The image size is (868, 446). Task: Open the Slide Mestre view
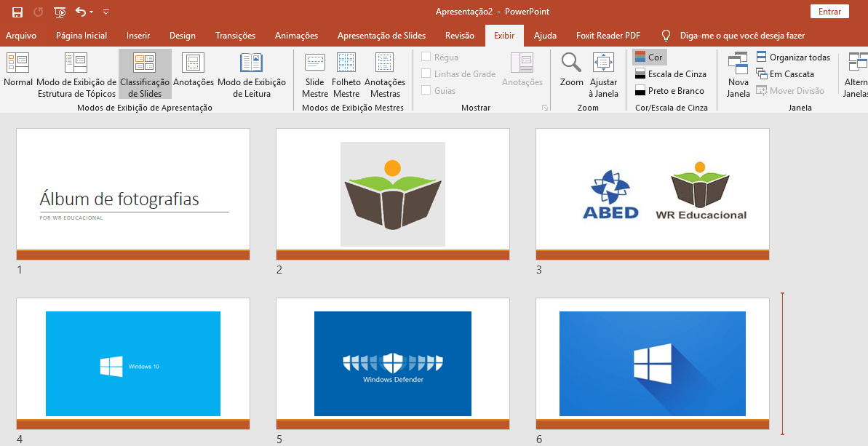(x=314, y=73)
